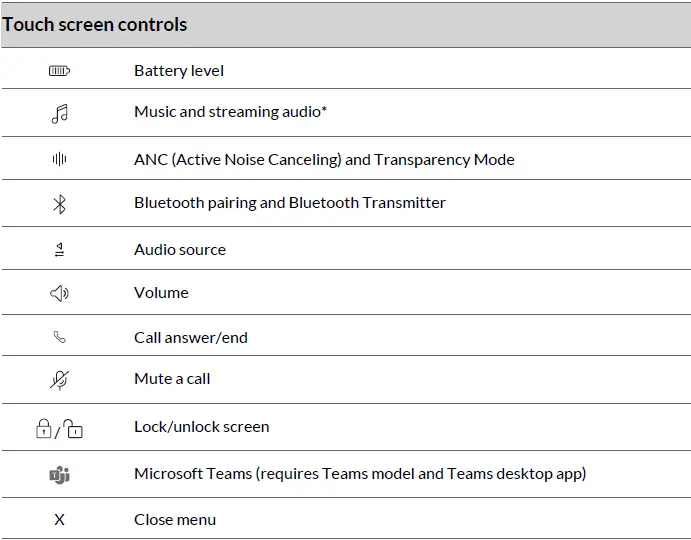Tap the phone handset call icon
The height and width of the screenshot is (540, 691).
[60, 338]
